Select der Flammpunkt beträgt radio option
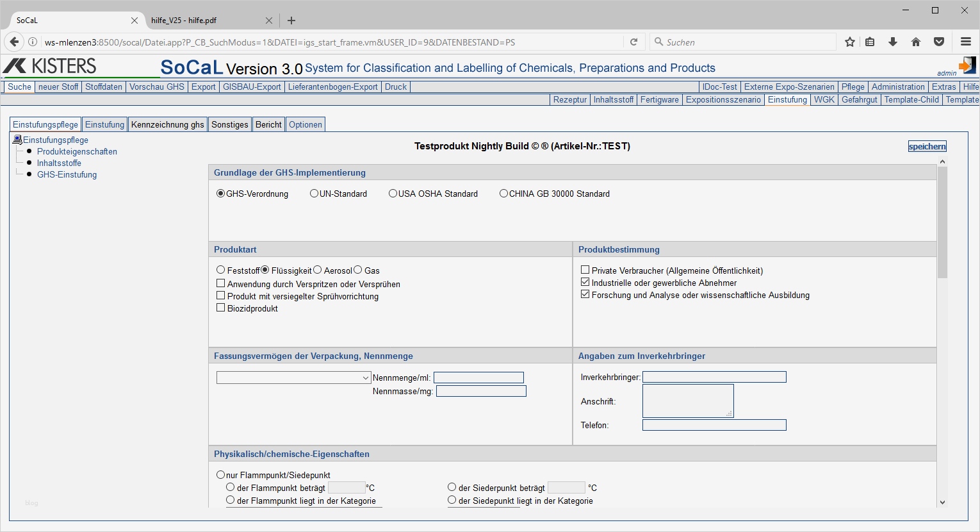This screenshot has height=532, width=980. (x=231, y=487)
